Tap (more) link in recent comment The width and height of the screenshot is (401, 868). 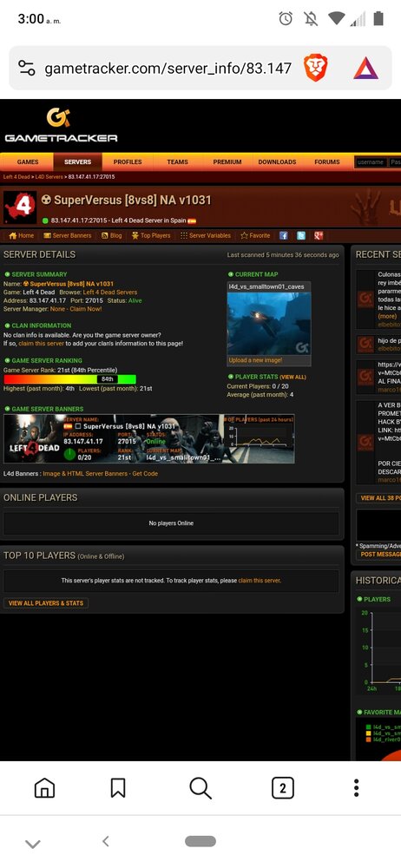(387, 316)
